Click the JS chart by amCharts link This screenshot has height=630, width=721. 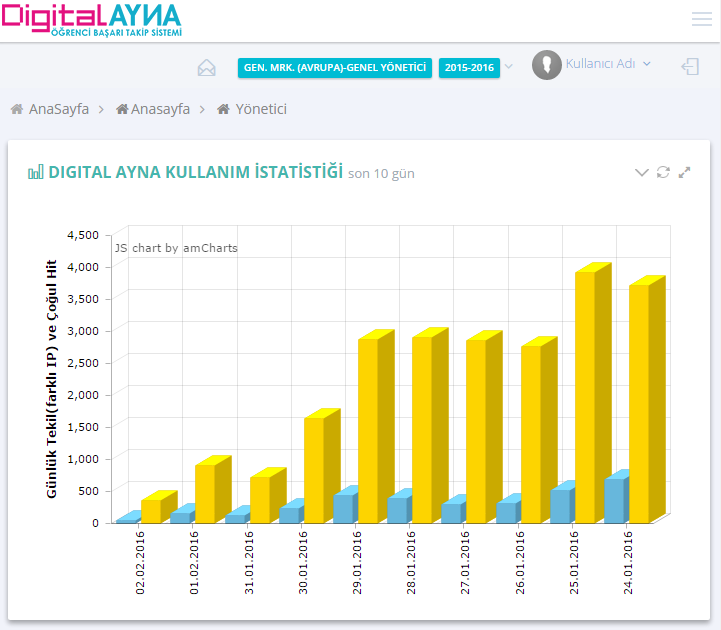[176, 248]
